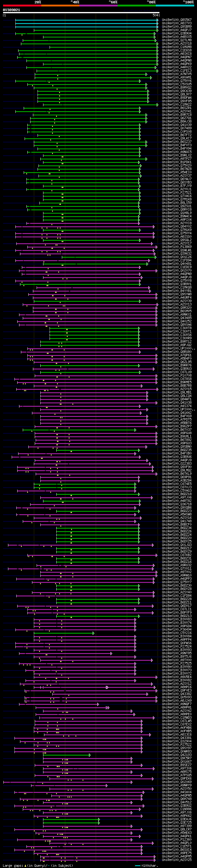Select label UniRef100_Q41038

tap(177, 403)
